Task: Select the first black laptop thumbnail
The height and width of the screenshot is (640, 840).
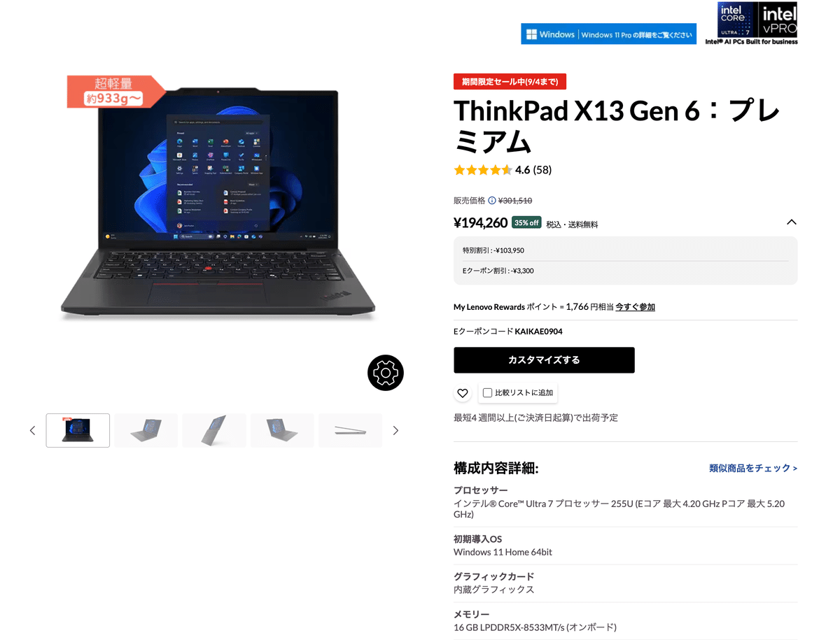Action: pos(78,430)
